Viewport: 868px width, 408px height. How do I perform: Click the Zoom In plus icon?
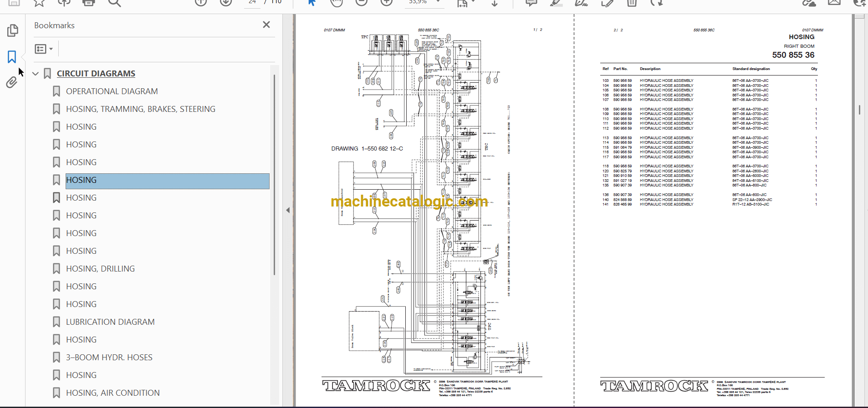point(386,3)
